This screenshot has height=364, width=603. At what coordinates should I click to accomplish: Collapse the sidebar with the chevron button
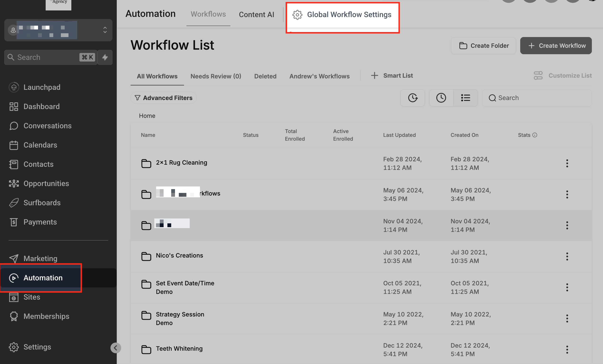pos(116,348)
